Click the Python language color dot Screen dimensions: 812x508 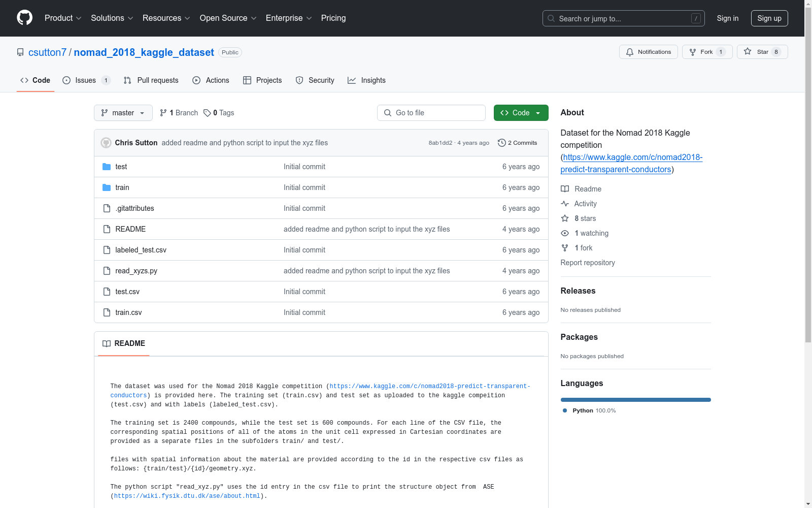pyautogui.click(x=565, y=410)
